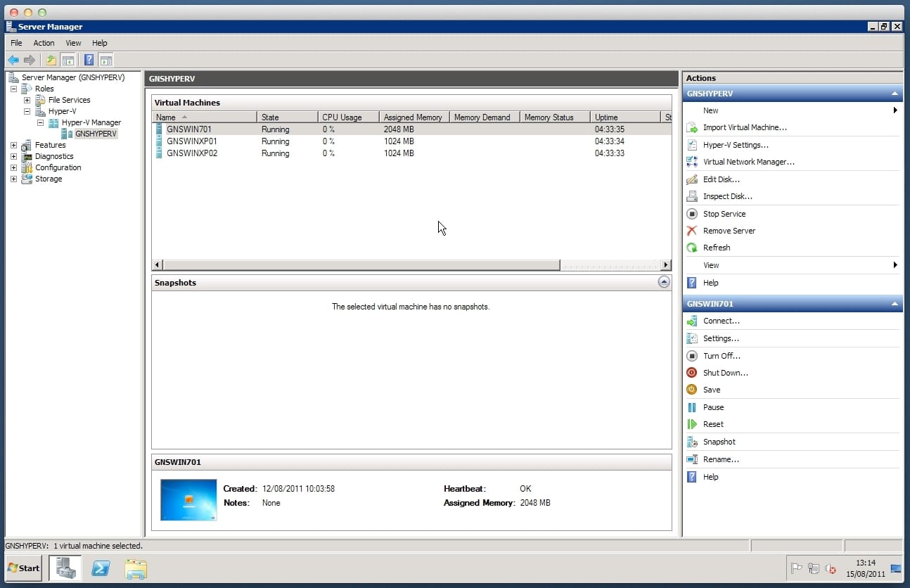This screenshot has height=588, width=910.
Task: Open the View menu in menu bar
Action: point(73,43)
